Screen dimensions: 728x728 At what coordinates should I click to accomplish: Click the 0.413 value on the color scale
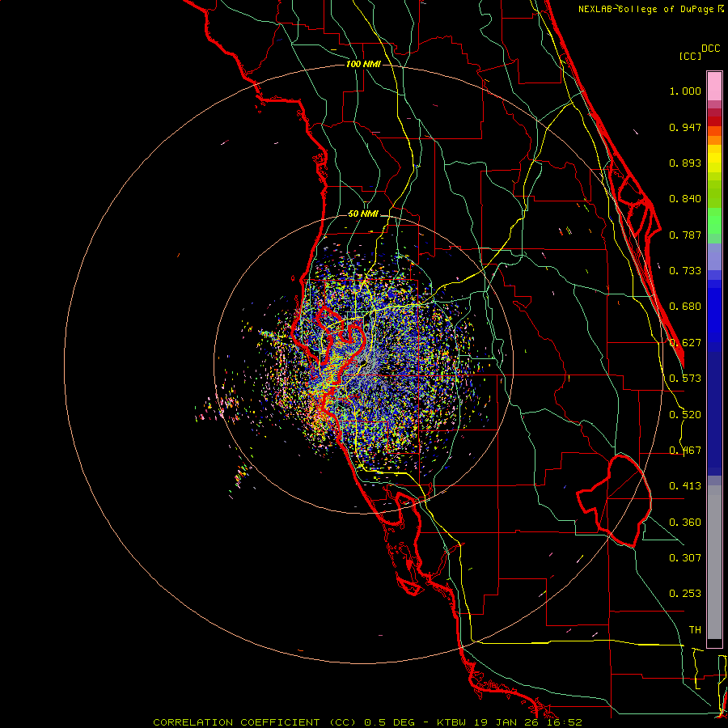(685, 486)
